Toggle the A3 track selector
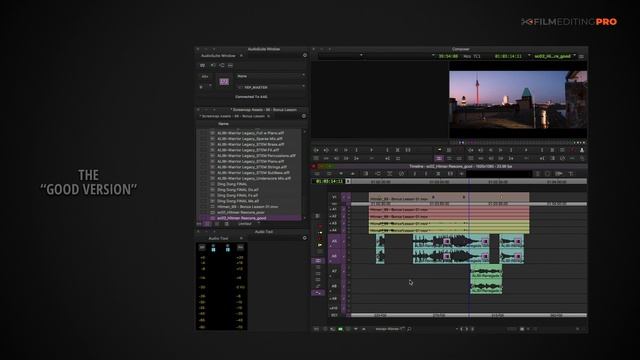This screenshot has height=360, width=640. pos(333,223)
